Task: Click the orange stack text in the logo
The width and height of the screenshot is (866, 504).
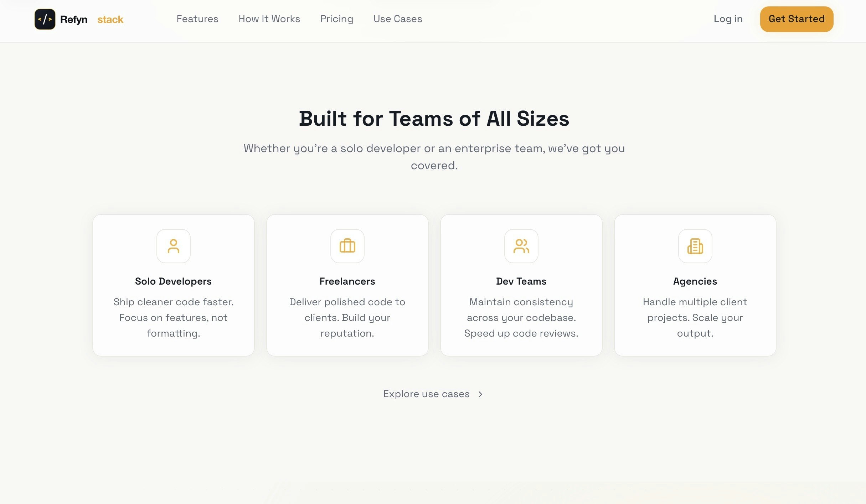Action: coord(110,19)
